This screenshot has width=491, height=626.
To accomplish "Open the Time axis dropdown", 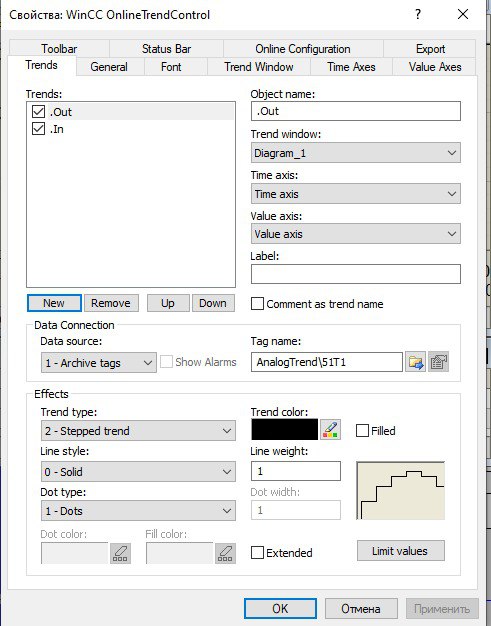I will [x=356, y=194].
